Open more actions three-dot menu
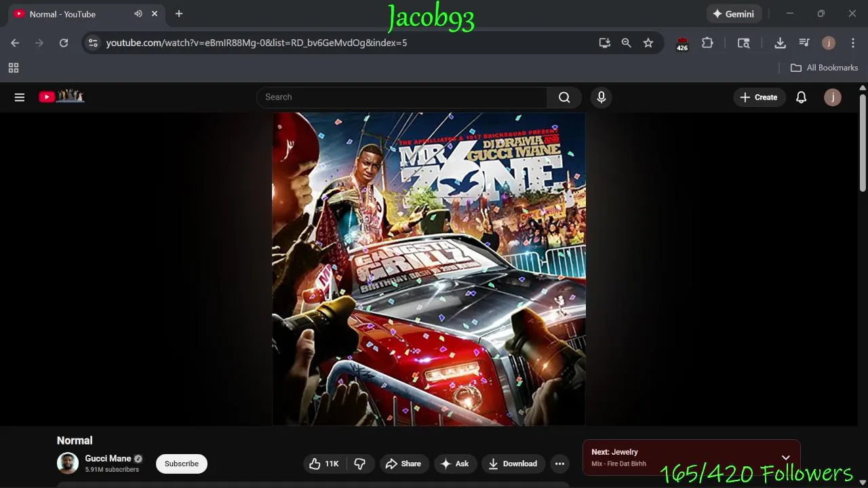 559,464
